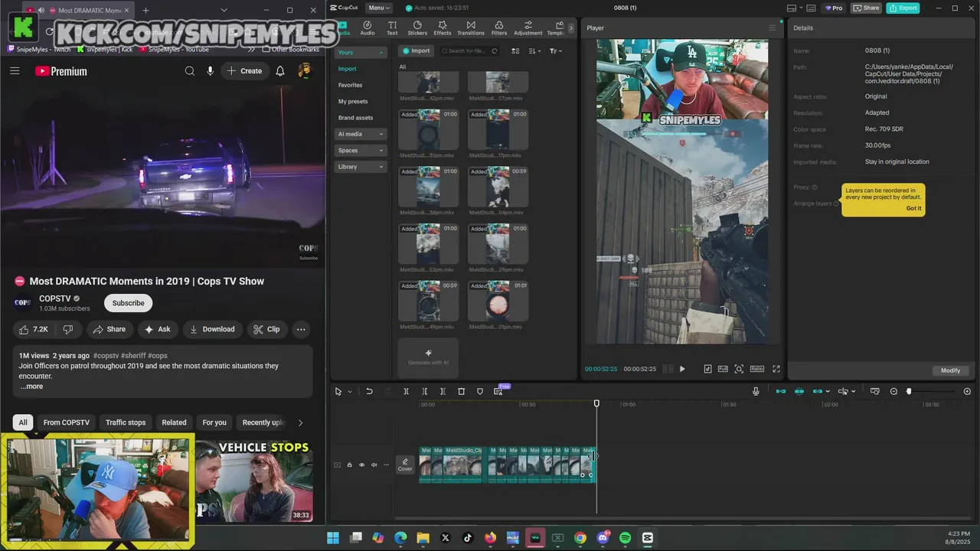
Task: Open the Vehicle Stops video thumbnail
Action: point(254,480)
